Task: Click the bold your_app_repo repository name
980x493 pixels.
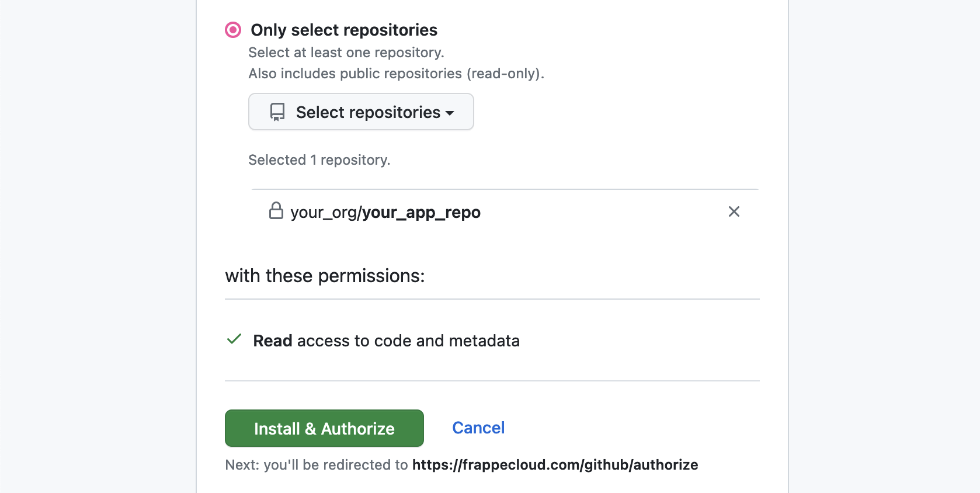Action: [x=421, y=212]
